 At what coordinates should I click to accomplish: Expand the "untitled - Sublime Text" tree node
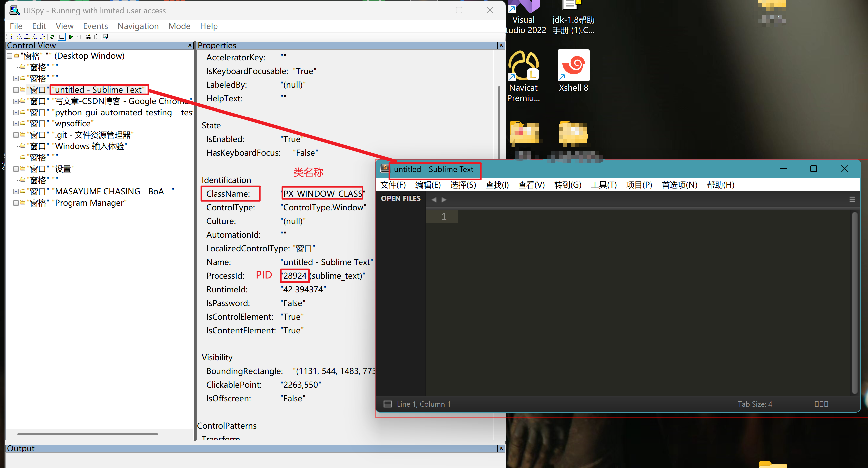coord(16,90)
